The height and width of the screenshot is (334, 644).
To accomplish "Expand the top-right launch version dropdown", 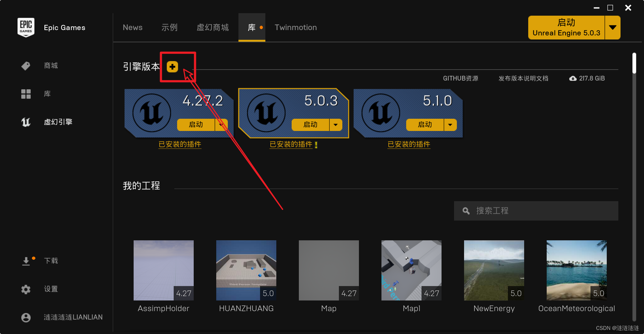I will point(613,28).
